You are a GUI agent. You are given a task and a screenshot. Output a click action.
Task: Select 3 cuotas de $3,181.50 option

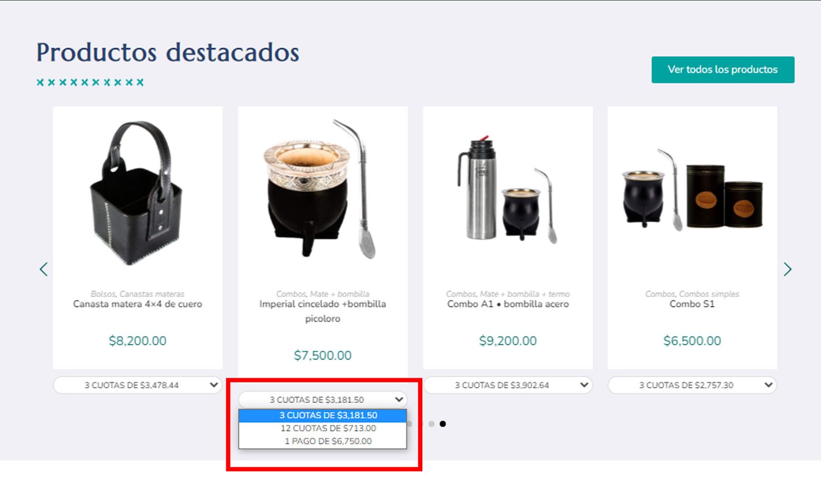(323, 415)
